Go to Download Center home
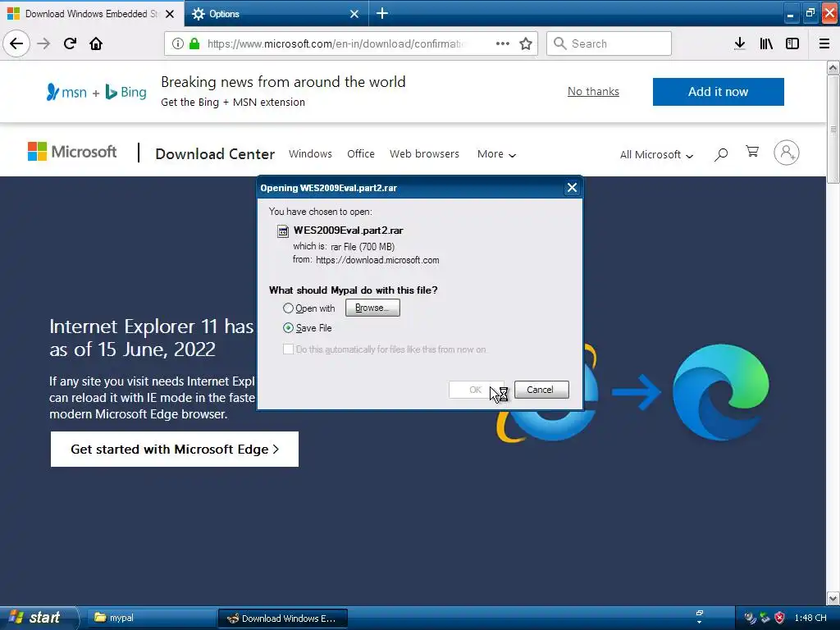840x630 pixels. pos(215,153)
